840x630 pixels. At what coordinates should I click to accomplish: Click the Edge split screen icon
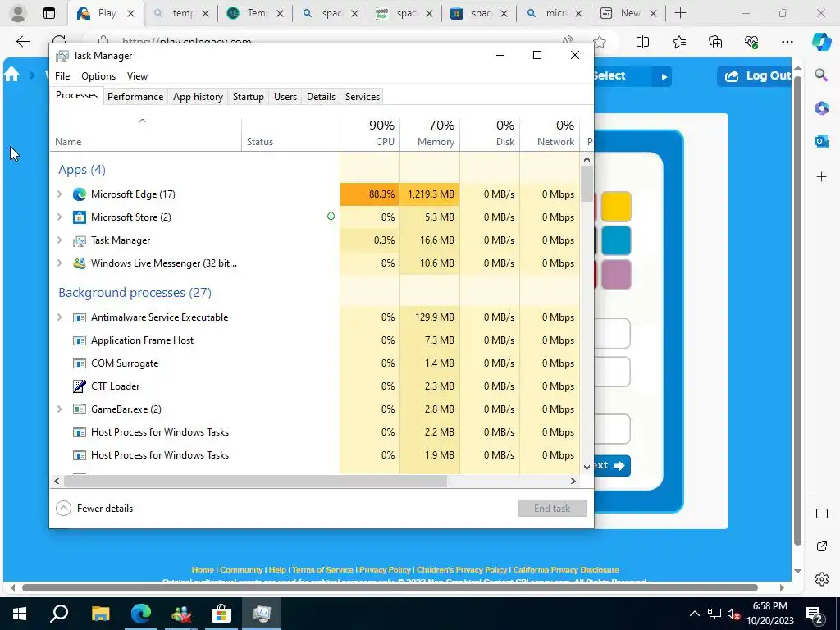[x=642, y=42]
